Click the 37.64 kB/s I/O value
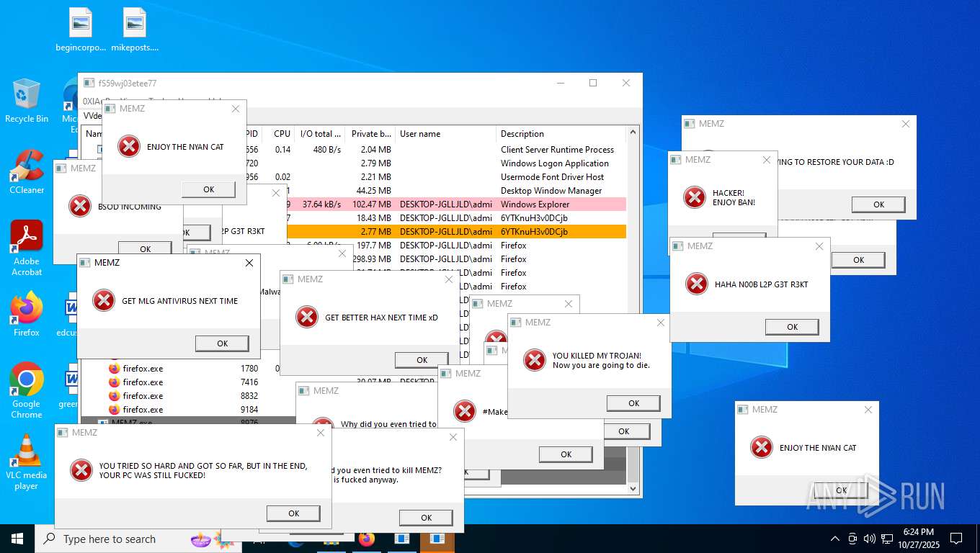Image resolution: width=980 pixels, height=553 pixels. coord(321,204)
